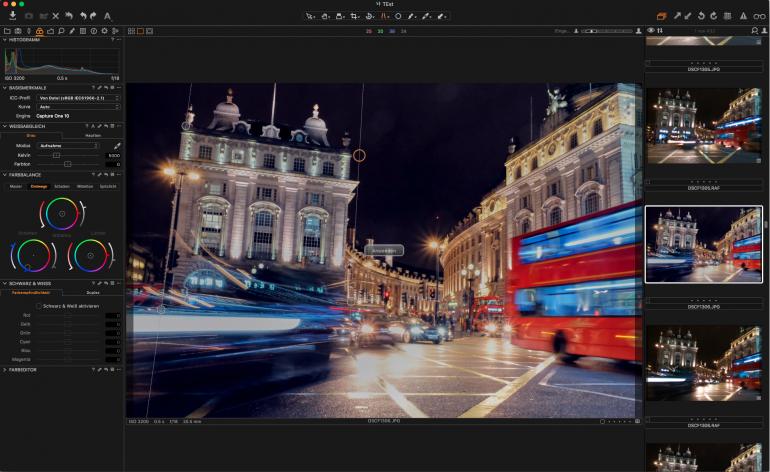Screen dimensions: 770x472
Task: Adjust the Kelvin slider
Action: click(69, 155)
